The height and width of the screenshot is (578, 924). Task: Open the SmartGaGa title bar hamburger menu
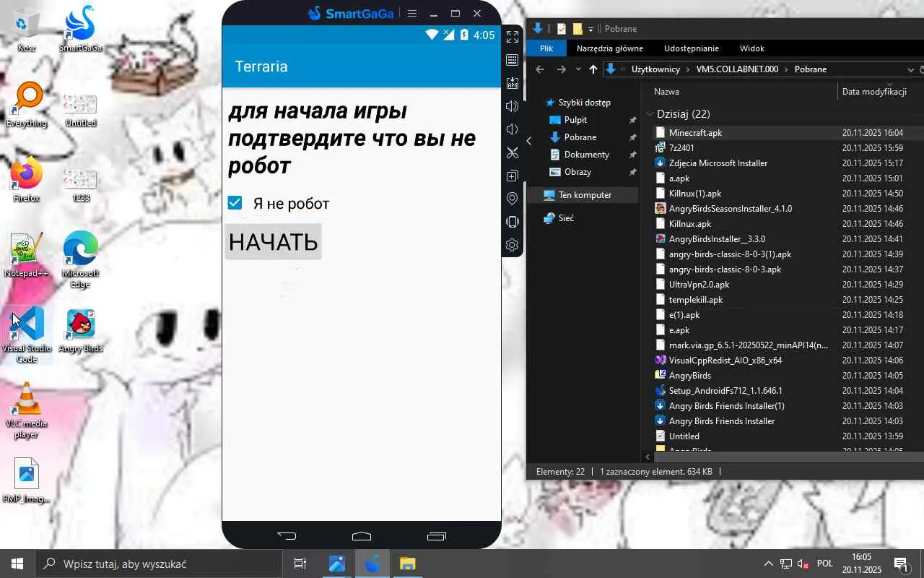[412, 13]
